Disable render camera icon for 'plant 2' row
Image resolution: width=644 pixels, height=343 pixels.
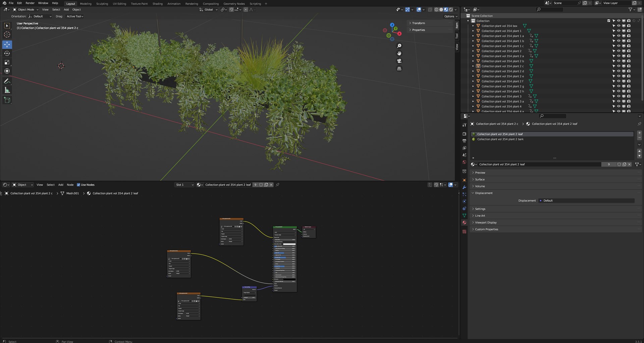(x=629, y=51)
